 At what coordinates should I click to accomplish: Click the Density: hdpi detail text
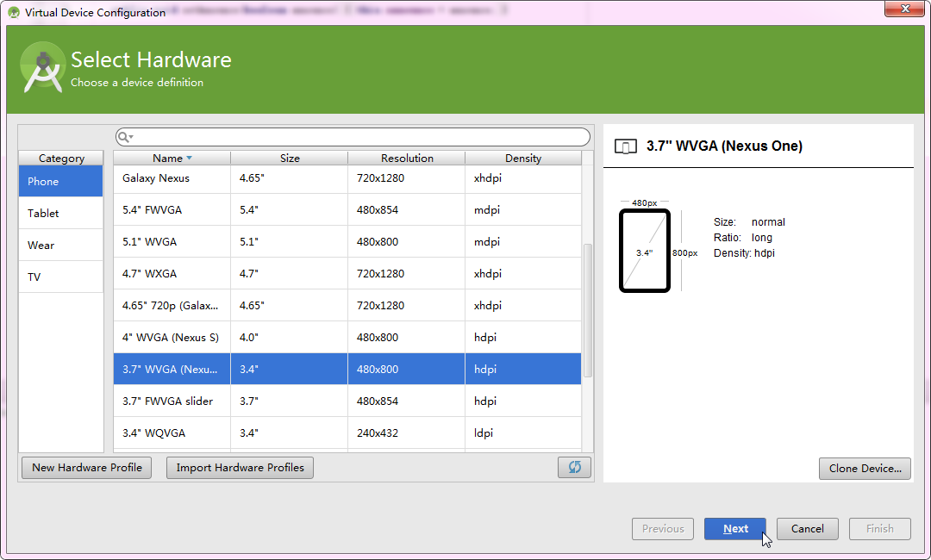click(x=744, y=253)
